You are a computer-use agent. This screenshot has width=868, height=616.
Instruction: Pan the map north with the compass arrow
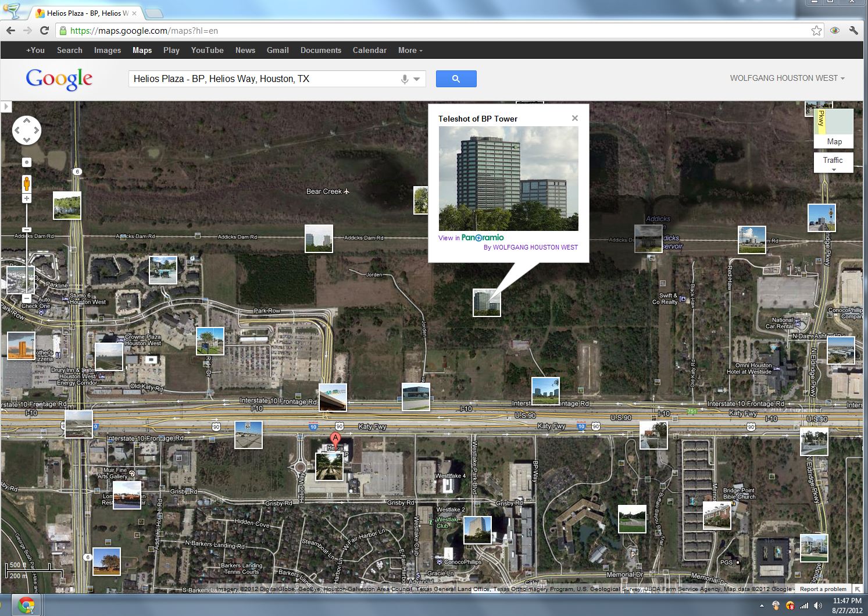(x=26, y=120)
